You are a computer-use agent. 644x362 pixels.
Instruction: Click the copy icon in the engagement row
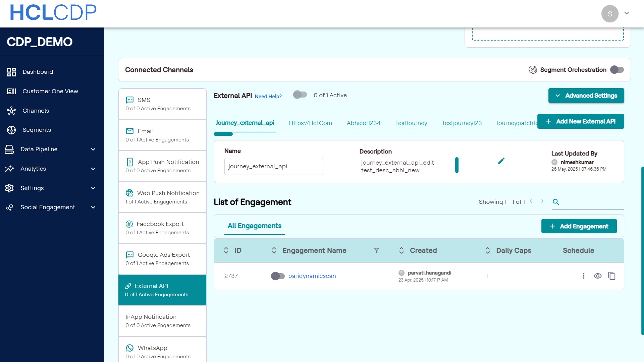tap(612, 276)
